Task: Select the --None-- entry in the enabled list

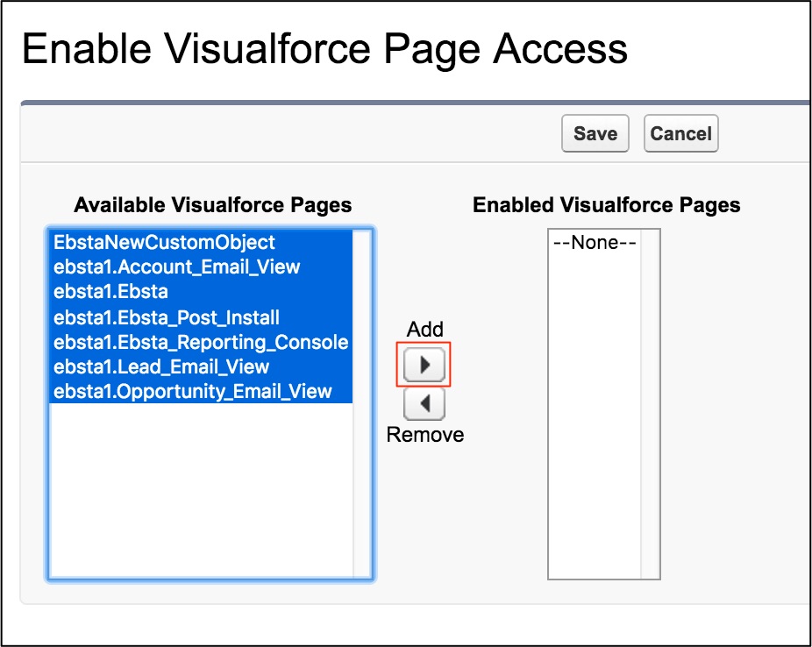Action: tap(594, 243)
